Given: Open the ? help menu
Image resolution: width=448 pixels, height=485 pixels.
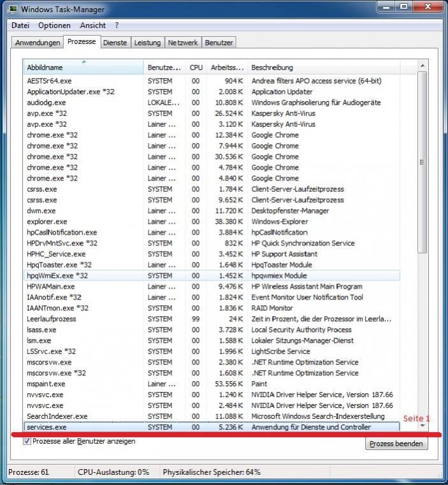Looking at the screenshot, I should [x=117, y=25].
